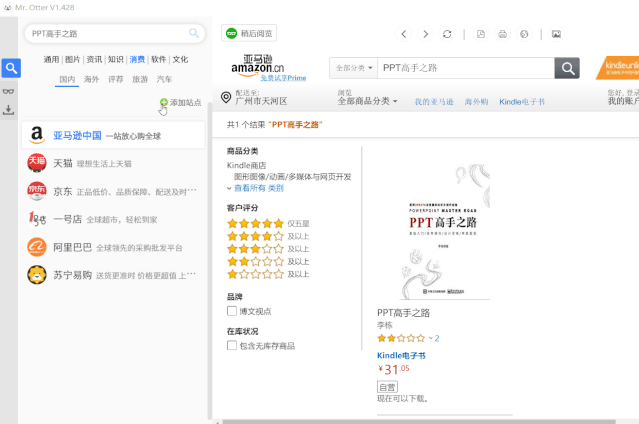
Task: Click the green add-site plus icon
Action: [164, 102]
